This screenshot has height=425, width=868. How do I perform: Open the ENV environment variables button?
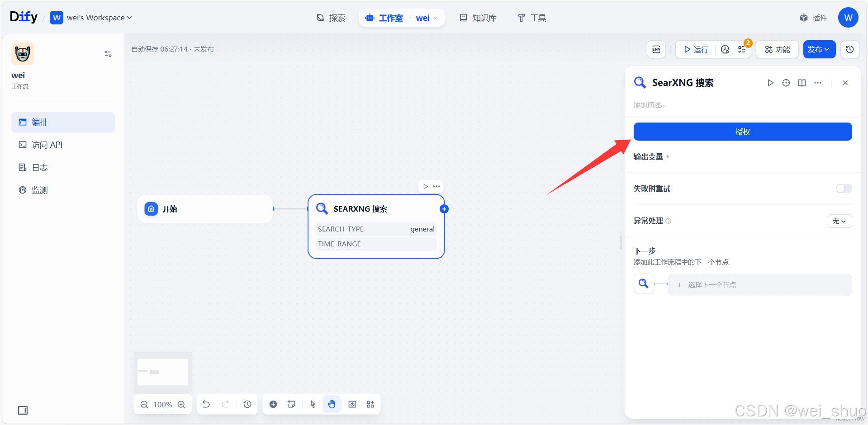[x=656, y=49]
